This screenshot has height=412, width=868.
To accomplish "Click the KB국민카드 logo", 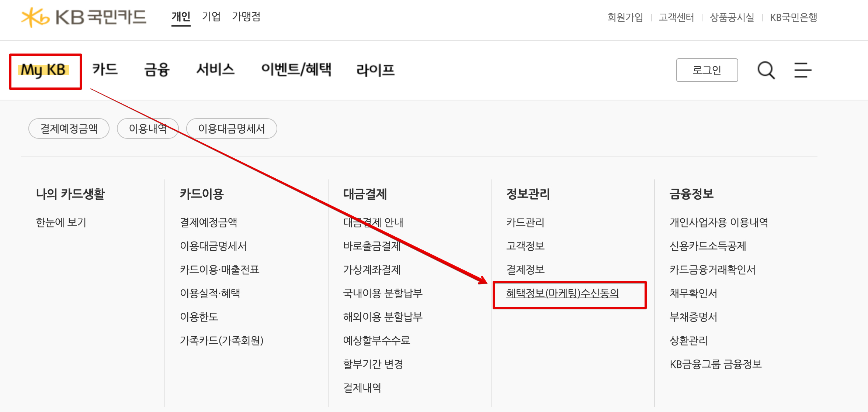I will [84, 17].
